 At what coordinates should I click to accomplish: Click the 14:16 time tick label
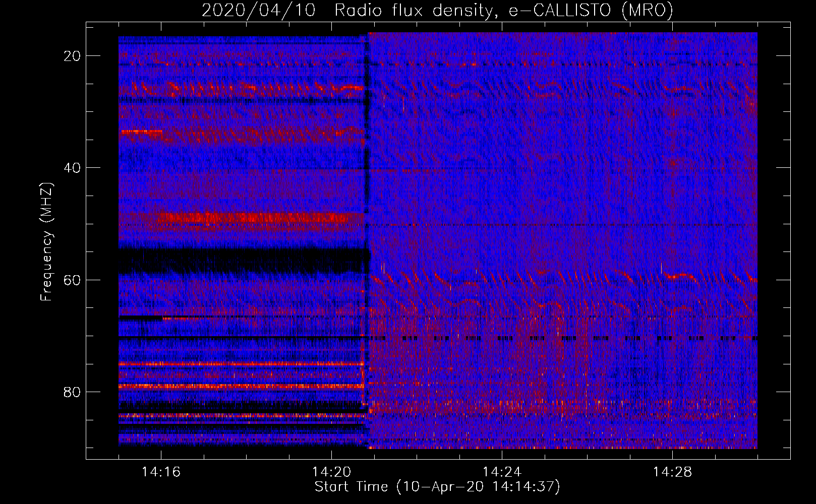[x=161, y=472]
